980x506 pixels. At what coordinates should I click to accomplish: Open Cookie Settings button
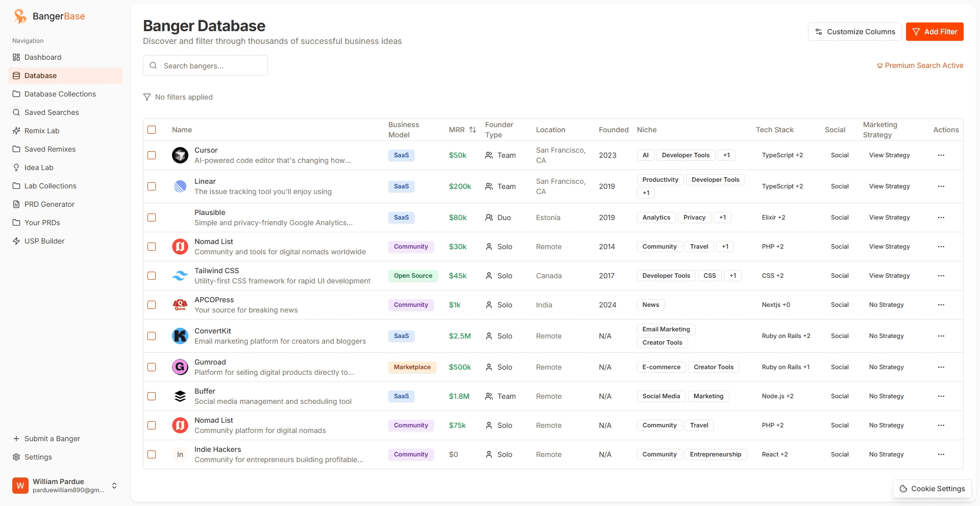click(932, 489)
